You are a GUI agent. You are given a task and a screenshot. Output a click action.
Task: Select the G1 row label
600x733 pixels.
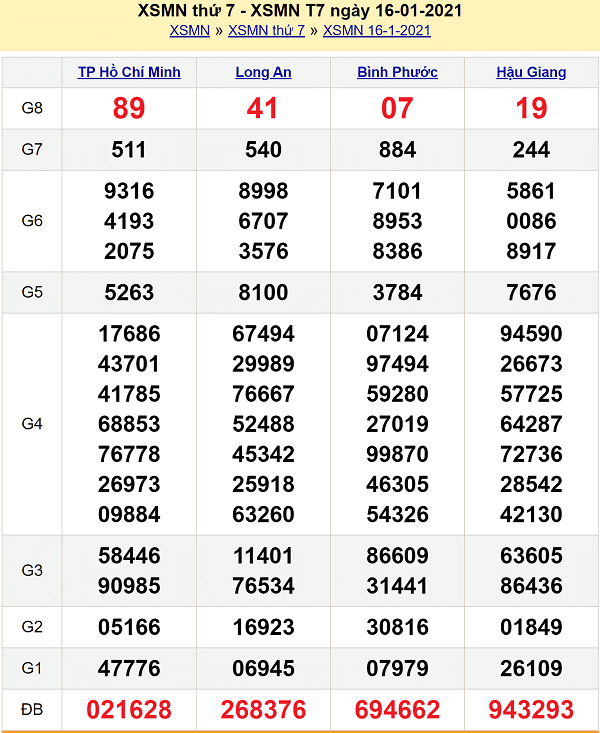click(x=32, y=668)
